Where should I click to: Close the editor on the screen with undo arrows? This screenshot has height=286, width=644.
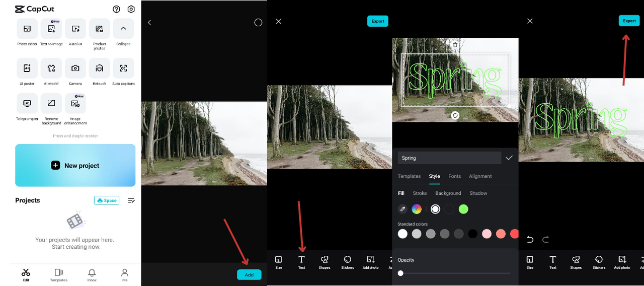pos(530,21)
